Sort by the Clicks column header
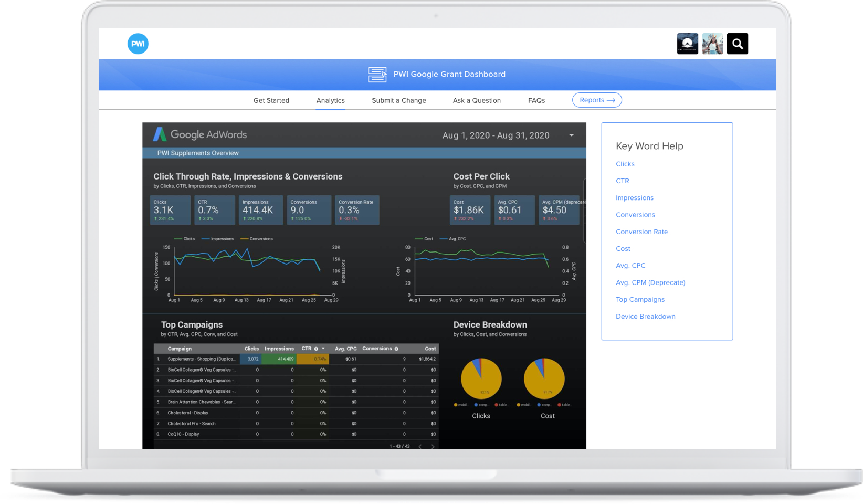Viewport: 863px width, 504px height. 251,349
